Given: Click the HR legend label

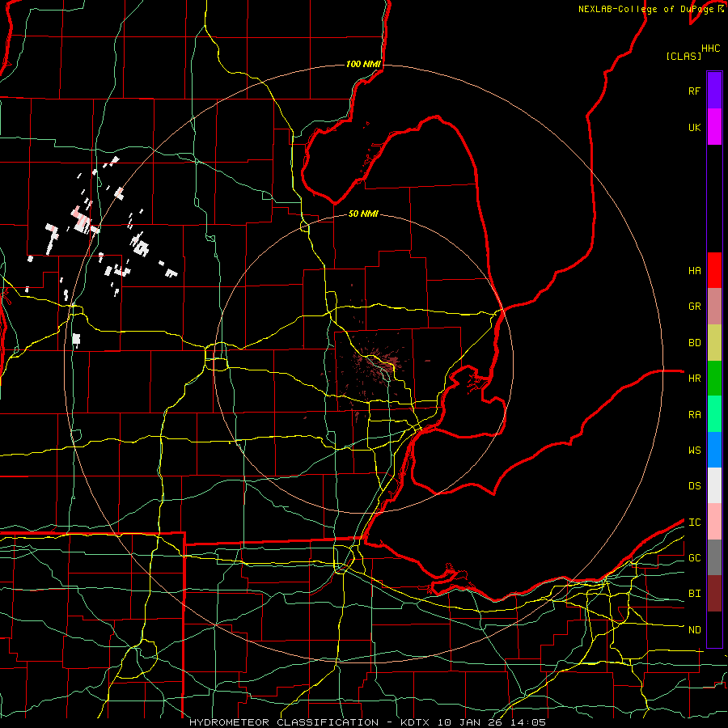Looking at the screenshot, I should pos(694,379).
